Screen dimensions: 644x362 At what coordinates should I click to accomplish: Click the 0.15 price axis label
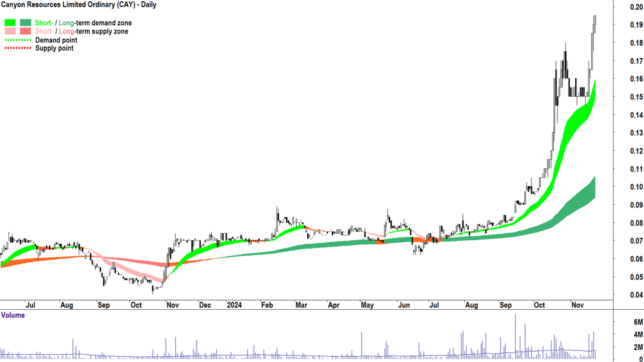(636, 97)
